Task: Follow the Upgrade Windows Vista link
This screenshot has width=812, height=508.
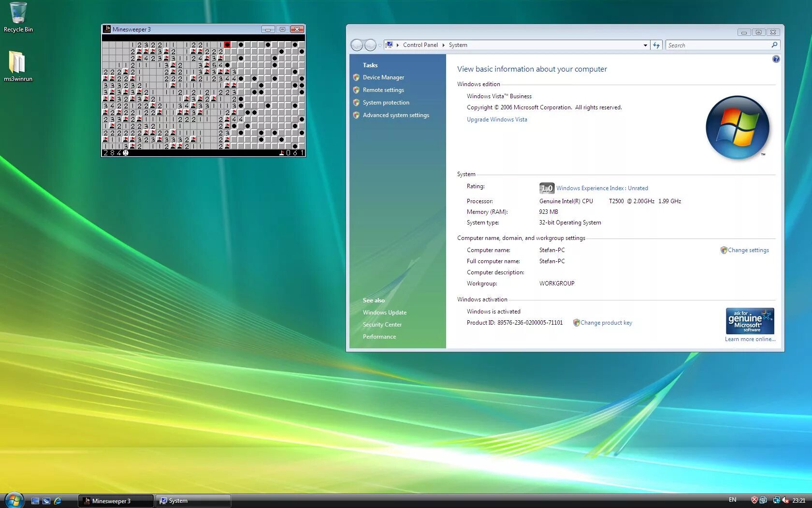Action: [x=497, y=120]
